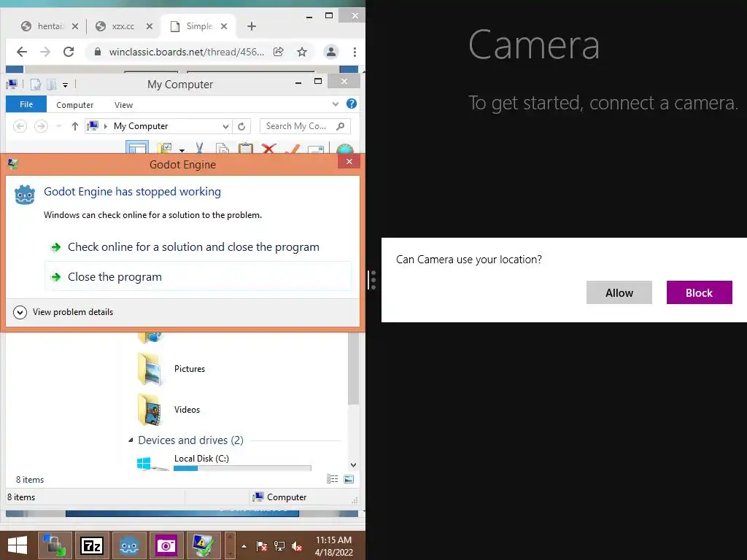The width and height of the screenshot is (747, 560).
Task: Reload the winclassic.boards.net page
Action: [x=69, y=52]
